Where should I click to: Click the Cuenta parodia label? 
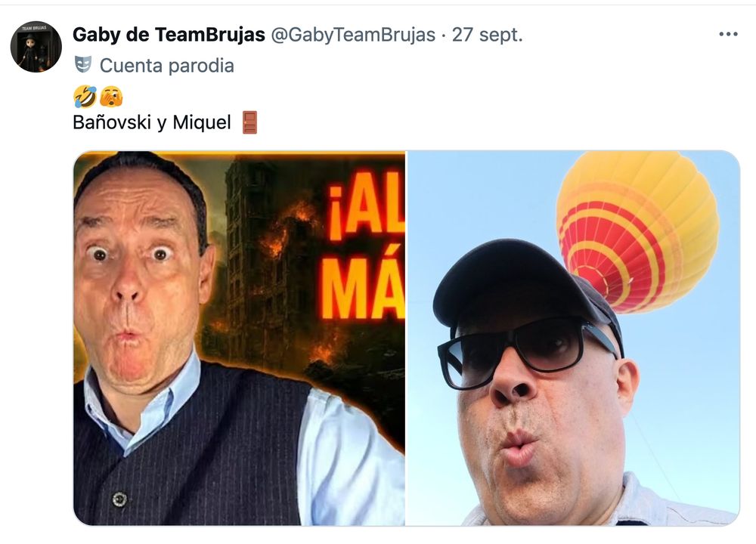(167, 66)
